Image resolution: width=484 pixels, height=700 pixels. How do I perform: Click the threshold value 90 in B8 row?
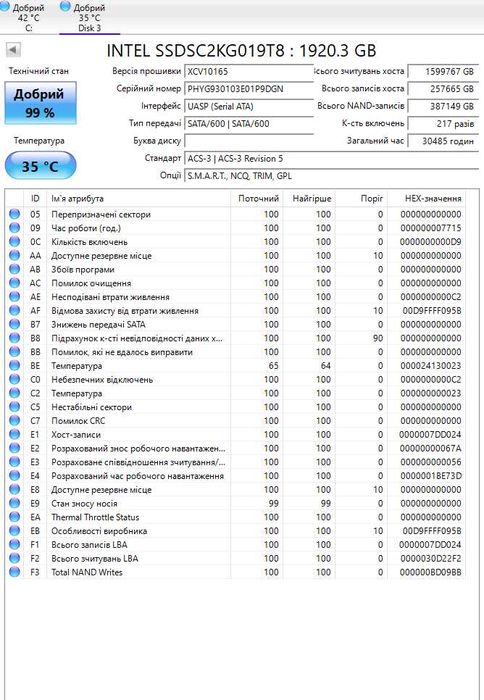coord(378,338)
